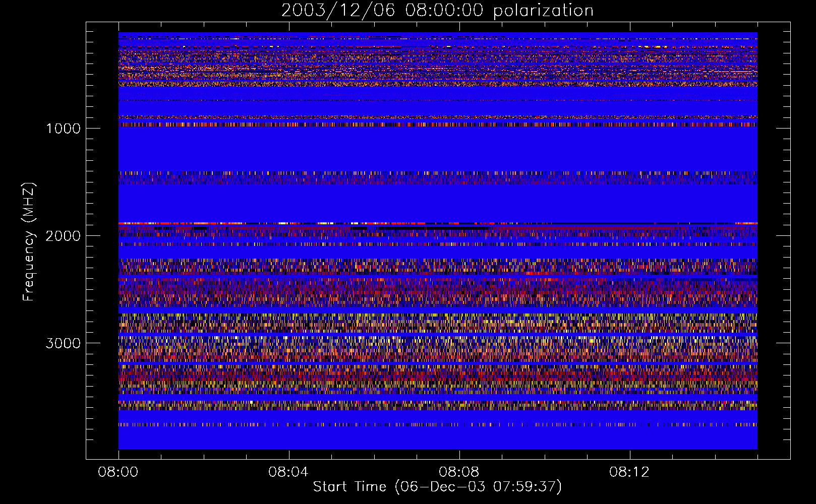The image size is (816, 504).
Task: Select the 'Frequency (MHZ)' y-axis label
Action: coord(28,241)
